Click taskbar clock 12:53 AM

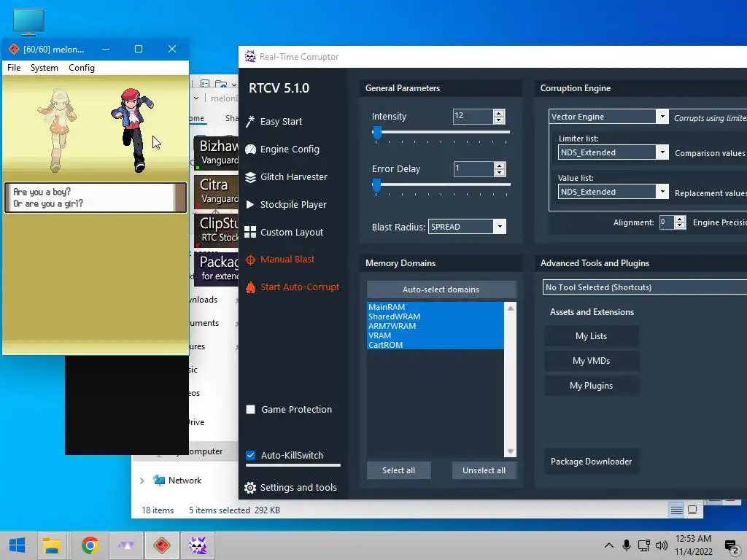(x=693, y=539)
